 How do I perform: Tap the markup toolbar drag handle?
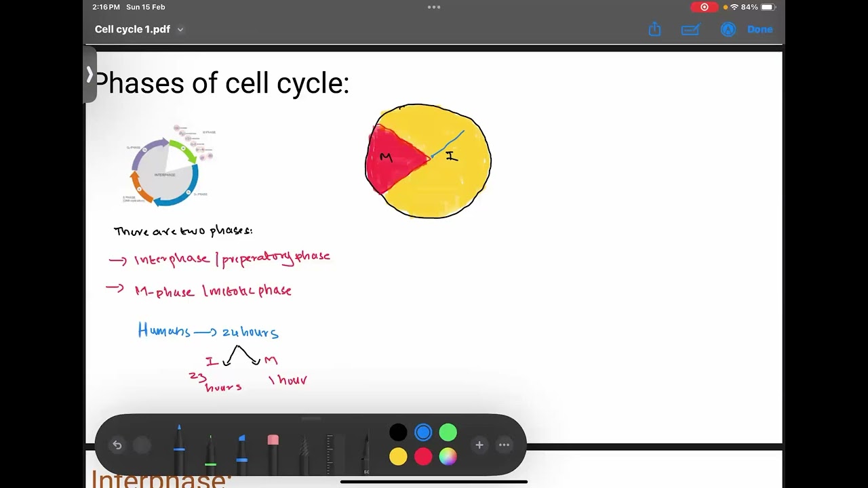[x=311, y=419]
